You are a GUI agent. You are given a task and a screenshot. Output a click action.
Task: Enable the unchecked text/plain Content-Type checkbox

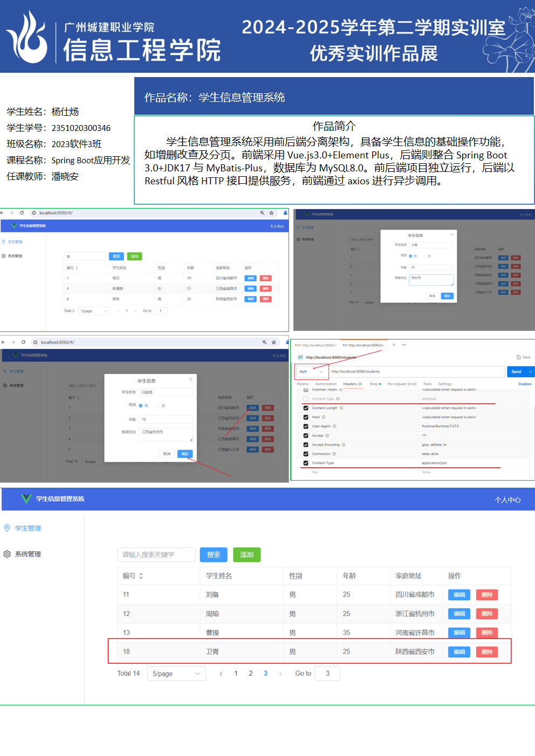tap(306, 399)
